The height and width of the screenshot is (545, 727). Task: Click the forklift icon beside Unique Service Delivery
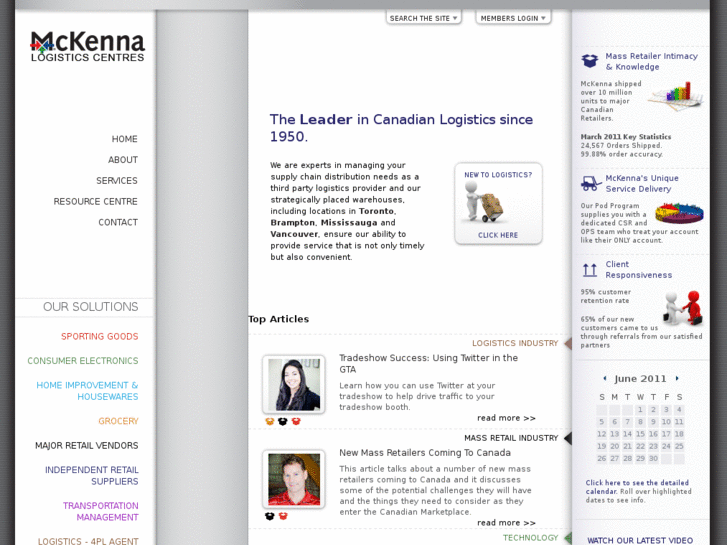coord(591,183)
